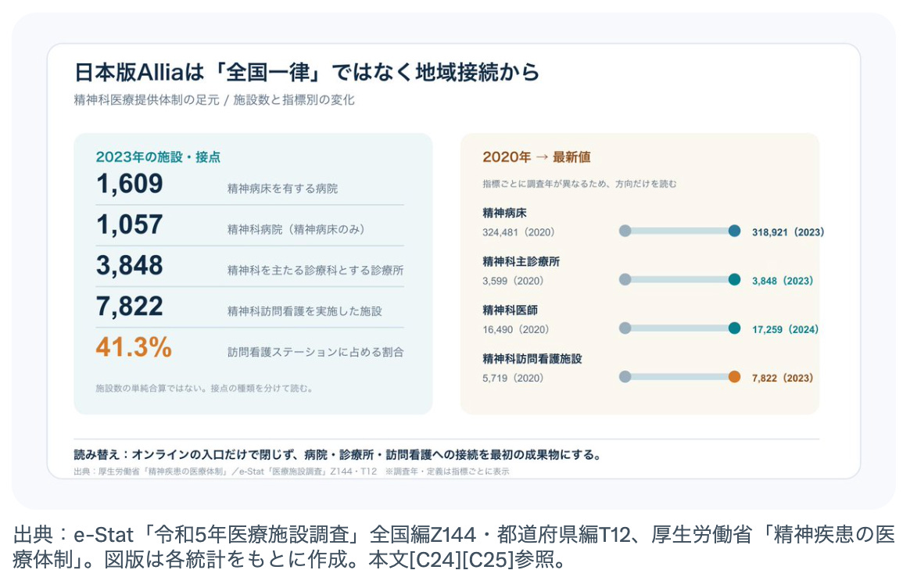Click the headline '日本版Alliaは「全国一律」ではなく地域接続から'
Viewport: 910px width, 588px height.
pyautogui.click(x=306, y=73)
